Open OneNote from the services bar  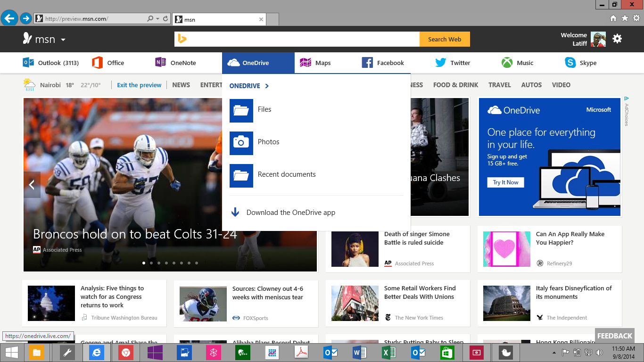click(175, 63)
